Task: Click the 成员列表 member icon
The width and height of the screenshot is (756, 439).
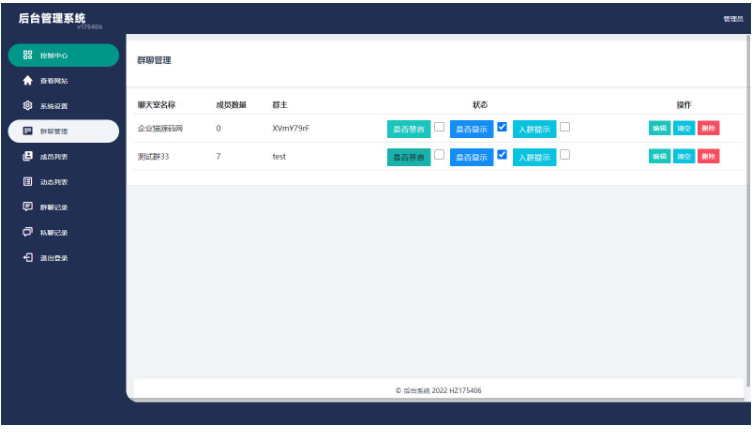Action: coord(28,156)
